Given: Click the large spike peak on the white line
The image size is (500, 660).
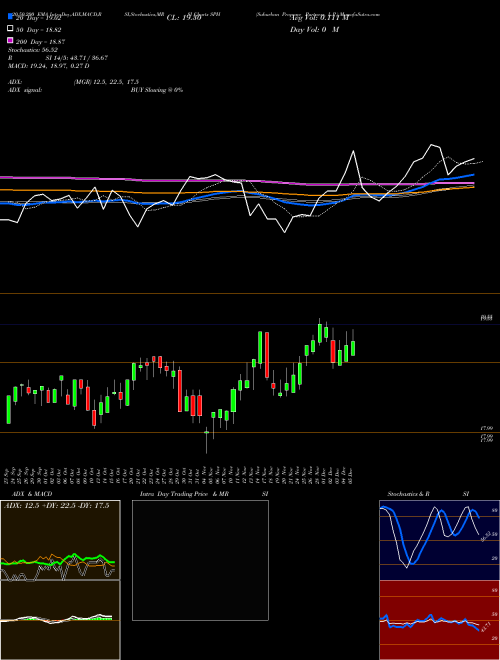Looking at the screenshot, I should click(353, 151).
